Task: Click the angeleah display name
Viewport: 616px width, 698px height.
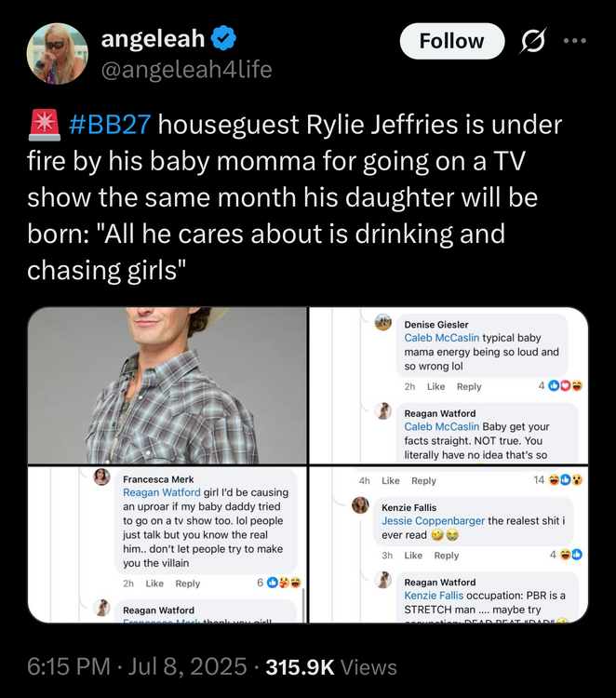Action: pos(153,39)
